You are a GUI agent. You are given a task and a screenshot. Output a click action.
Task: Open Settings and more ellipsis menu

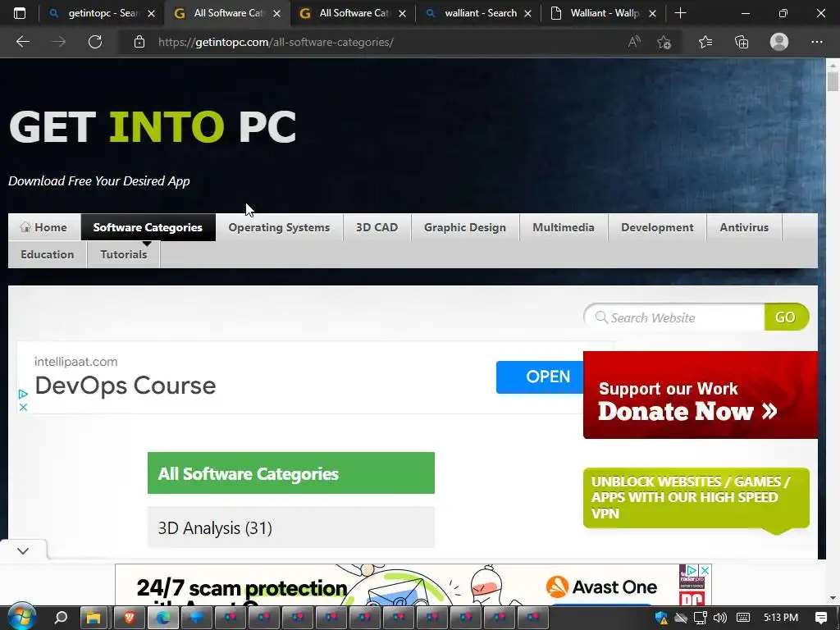816,42
